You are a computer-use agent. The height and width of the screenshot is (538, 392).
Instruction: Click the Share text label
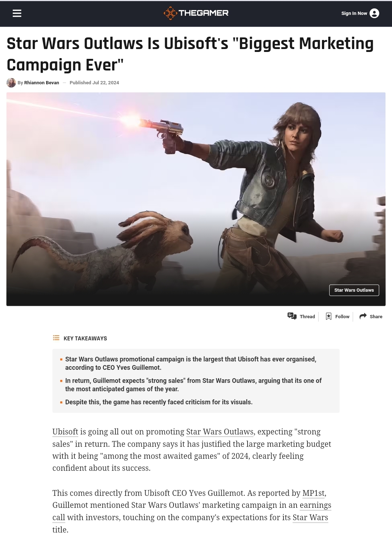click(376, 316)
